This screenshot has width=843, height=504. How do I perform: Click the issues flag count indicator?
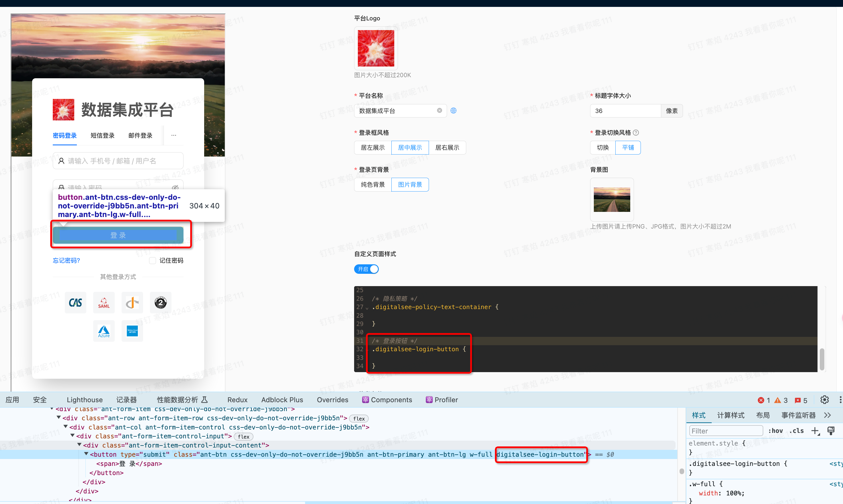(x=801, y=400)
